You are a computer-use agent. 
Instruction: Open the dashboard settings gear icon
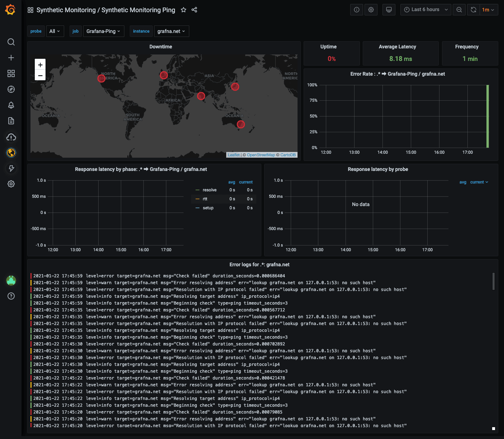click(371, 10)
